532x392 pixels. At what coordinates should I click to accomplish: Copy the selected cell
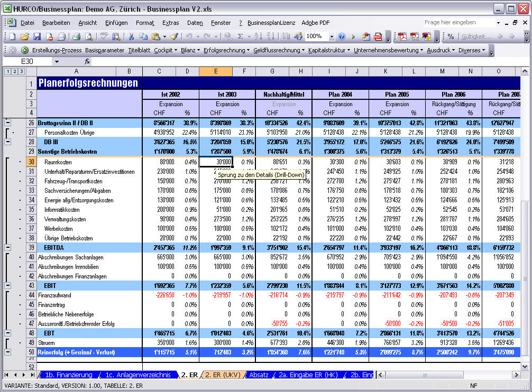143,36
